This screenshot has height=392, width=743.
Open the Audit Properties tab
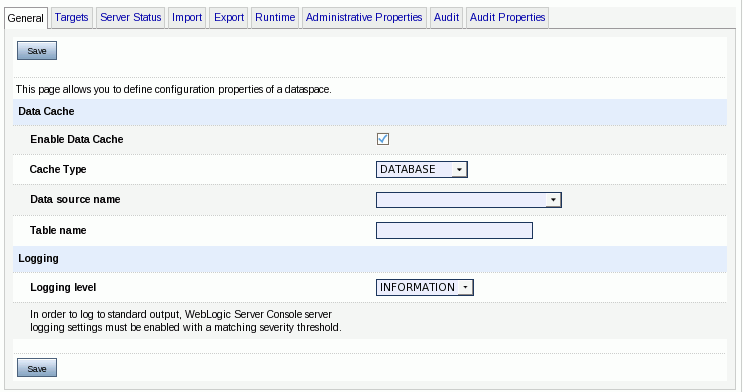507,18
